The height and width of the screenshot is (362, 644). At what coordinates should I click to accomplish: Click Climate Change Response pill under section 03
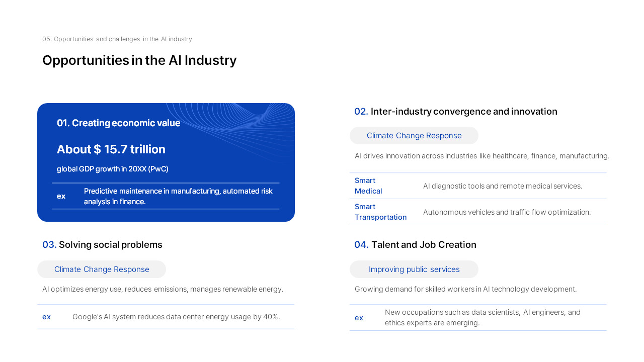(x=102, y=269)
